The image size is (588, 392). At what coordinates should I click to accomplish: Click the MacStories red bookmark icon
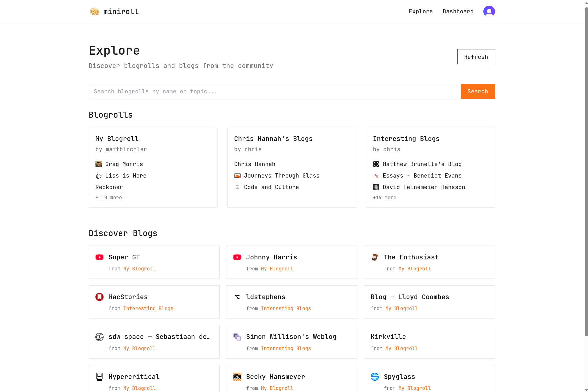(99, 297)
